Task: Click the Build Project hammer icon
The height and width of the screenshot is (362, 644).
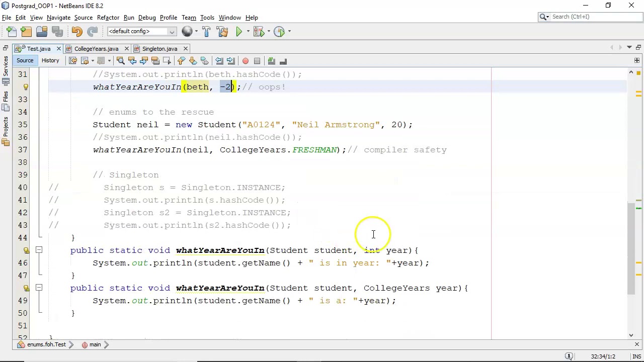Action: pos(206,31)
